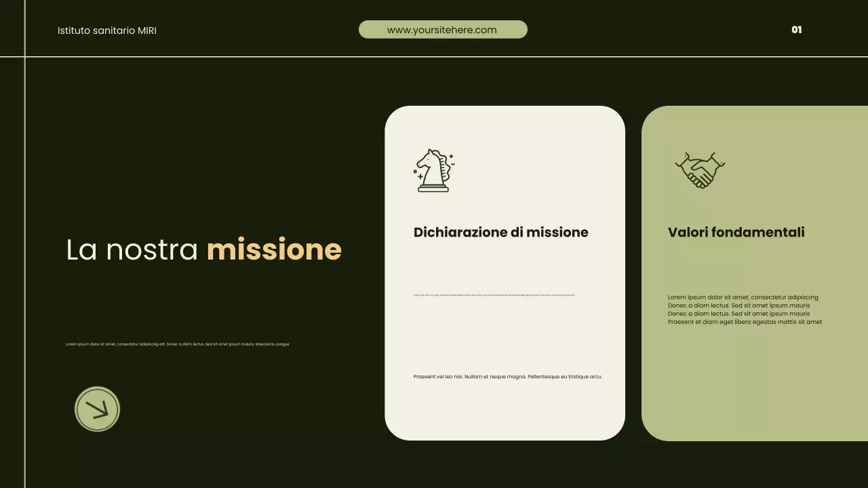Viewport: 868px width, 488px height.
Task: Click the handshake icon above Valori fondamentali
Action: (x=699, y=168)
